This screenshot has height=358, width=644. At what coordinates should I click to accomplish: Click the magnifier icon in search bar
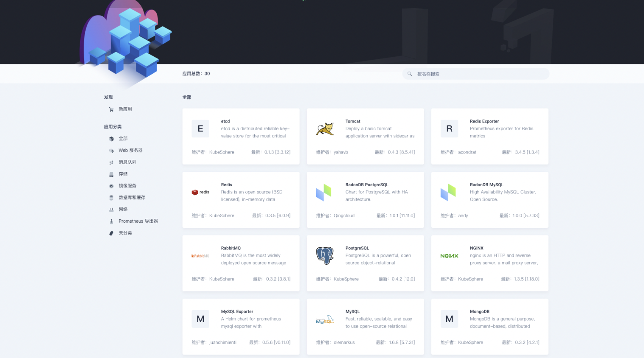410,74
